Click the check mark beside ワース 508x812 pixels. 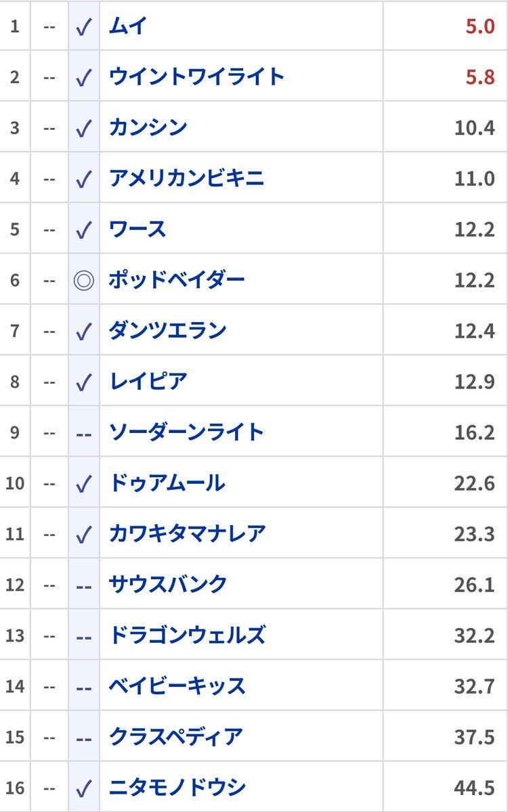pyautogui.click(x=83, y=230)
